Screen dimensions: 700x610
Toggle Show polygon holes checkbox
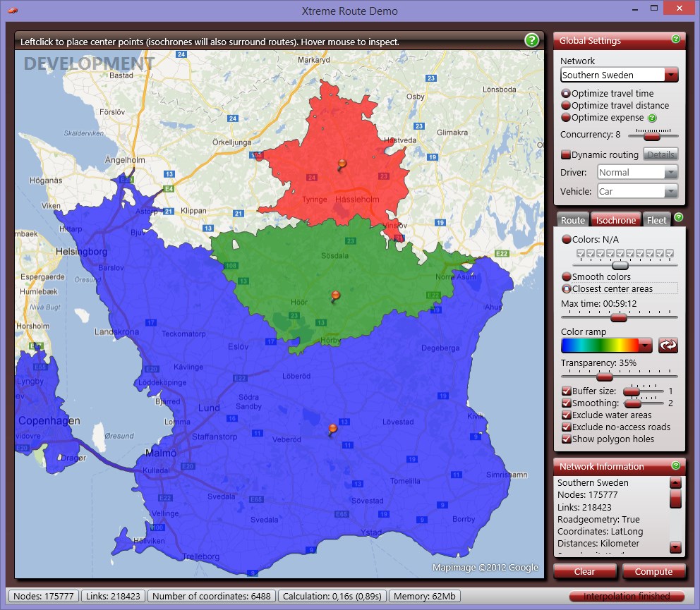click(x=566, y=439)
